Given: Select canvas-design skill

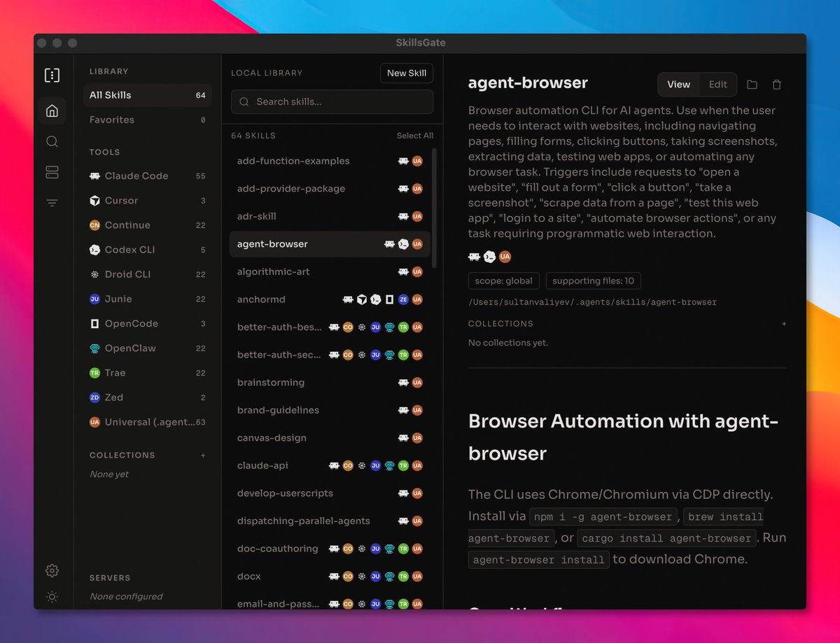Looking at the screenshot, I should click(330, 438).
